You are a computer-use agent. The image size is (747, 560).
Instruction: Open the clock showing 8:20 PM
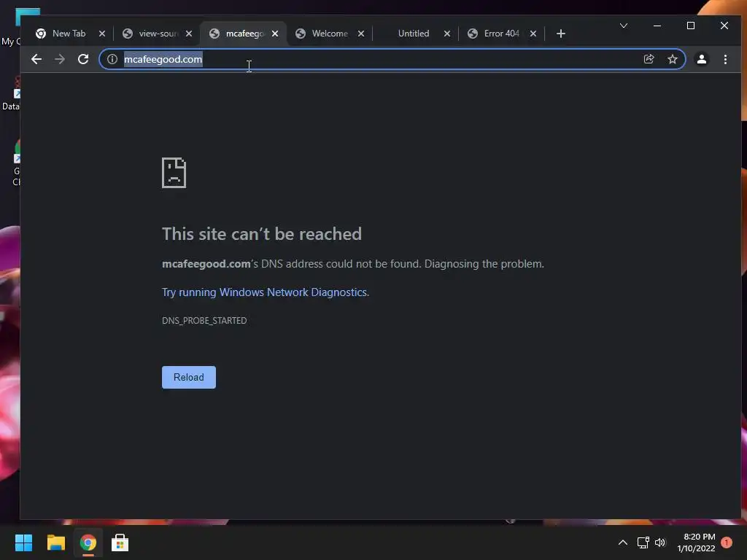point(696,542)
